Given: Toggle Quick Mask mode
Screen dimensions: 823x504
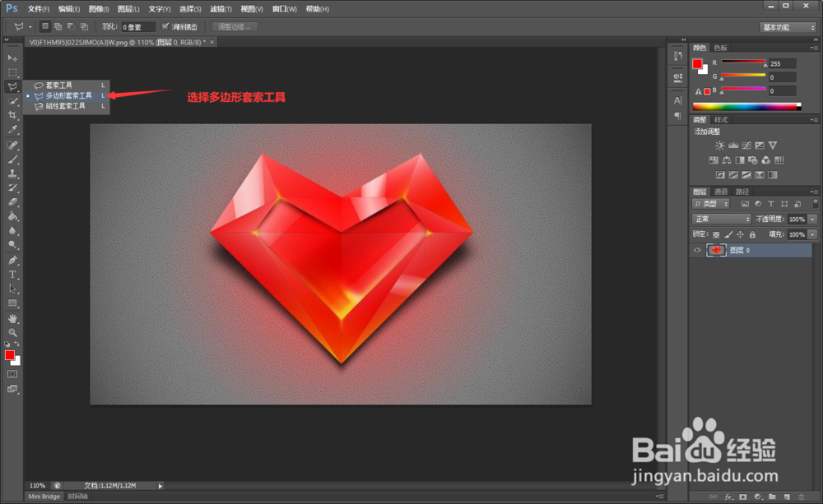Looking at the screenshot, I should (12, 374).
